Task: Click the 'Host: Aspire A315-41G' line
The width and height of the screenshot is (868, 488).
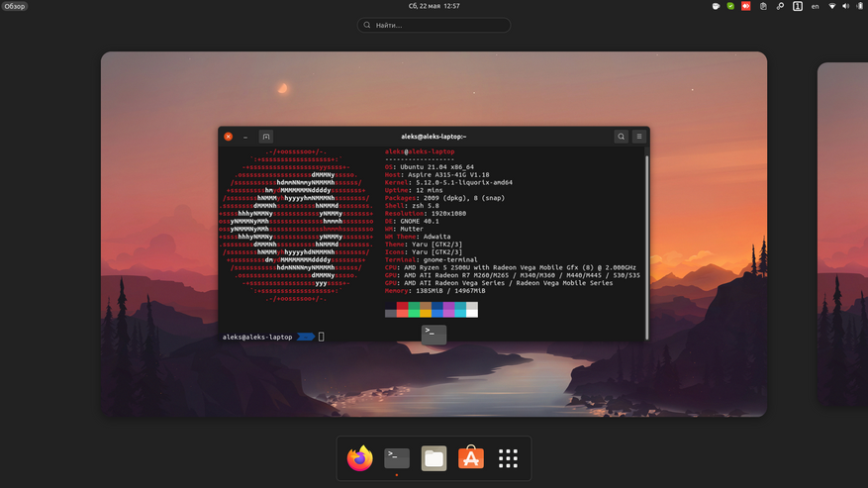Action: pos(436,174)
